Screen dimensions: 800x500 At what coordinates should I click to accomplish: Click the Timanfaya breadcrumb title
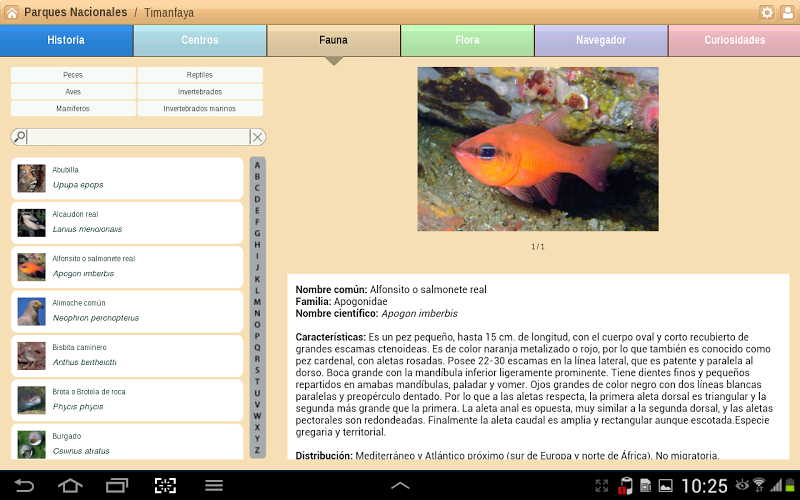(169, 13)
